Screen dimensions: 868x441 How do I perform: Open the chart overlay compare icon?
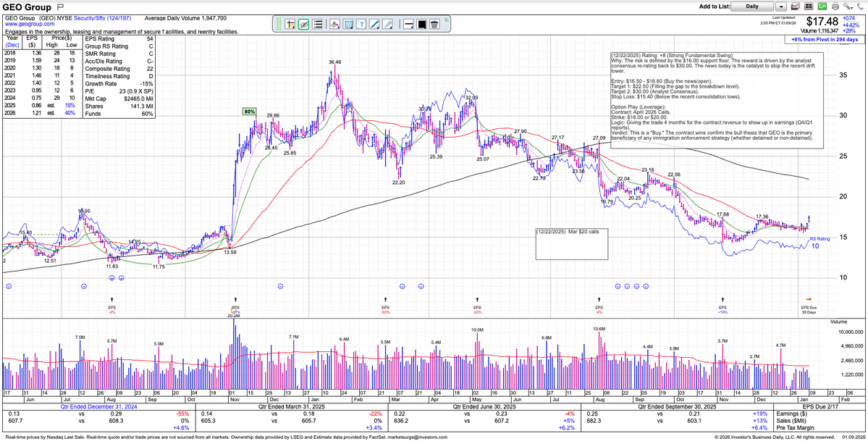796,6
